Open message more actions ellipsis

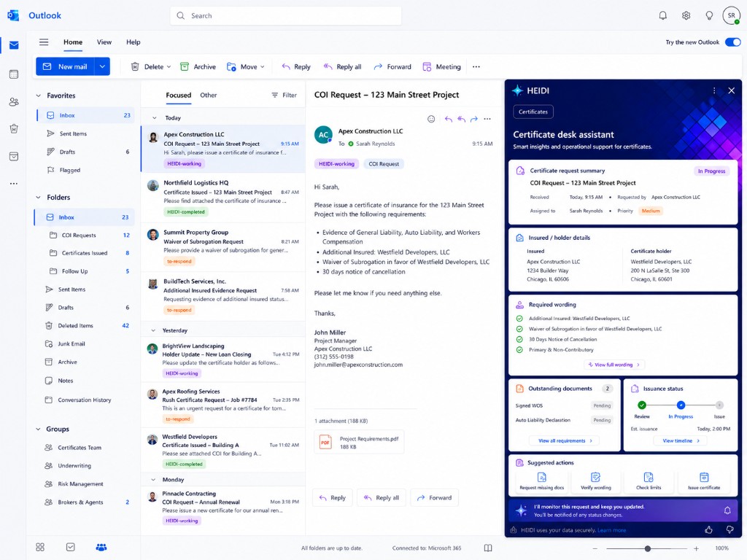pyautogui.click(x=487, y=119)
